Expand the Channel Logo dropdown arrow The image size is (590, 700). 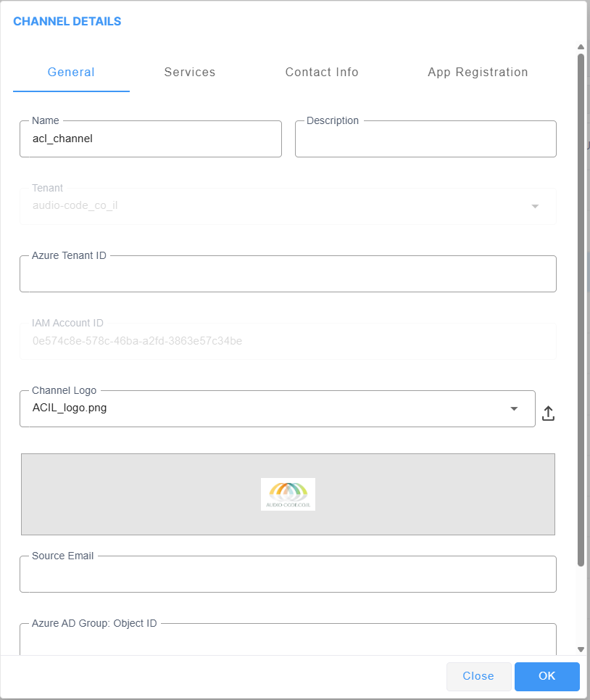(514, 409)
